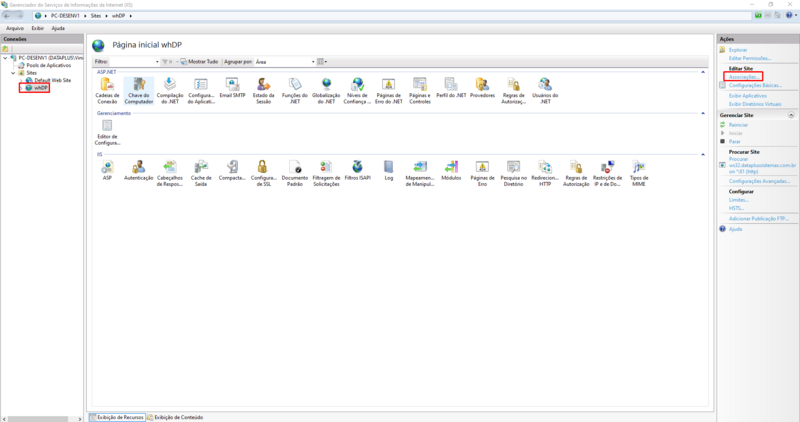Open Autenticação feature
Image resolution: width=800 pixels, height=422 pixels.
pos(139,170)
